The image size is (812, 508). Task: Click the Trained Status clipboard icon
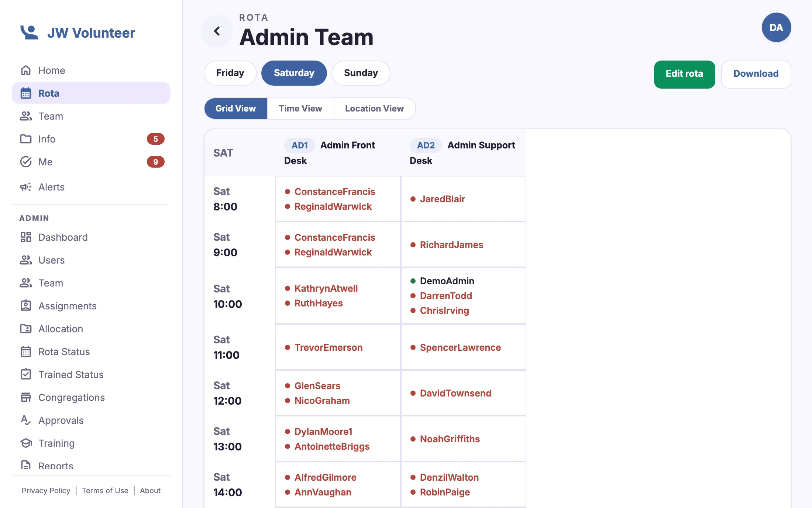[26, 374]
